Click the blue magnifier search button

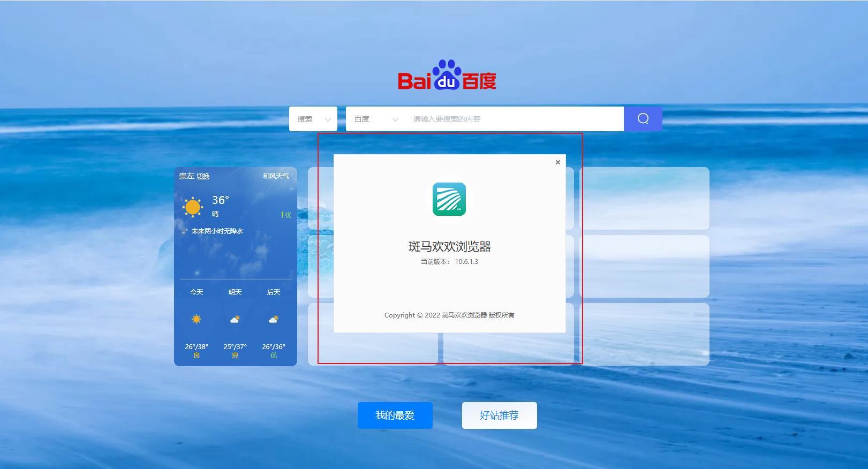(x=643, y=119)
